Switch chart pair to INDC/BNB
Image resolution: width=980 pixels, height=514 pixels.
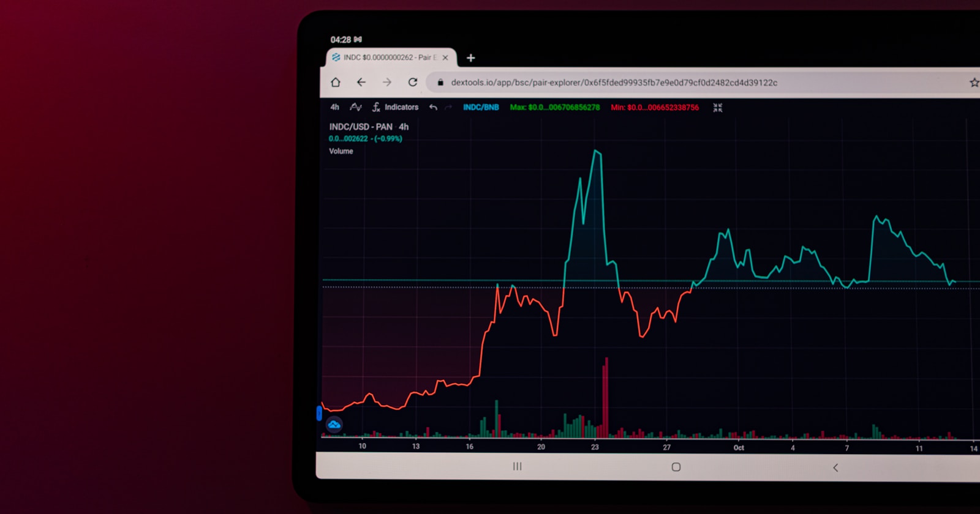481,107
